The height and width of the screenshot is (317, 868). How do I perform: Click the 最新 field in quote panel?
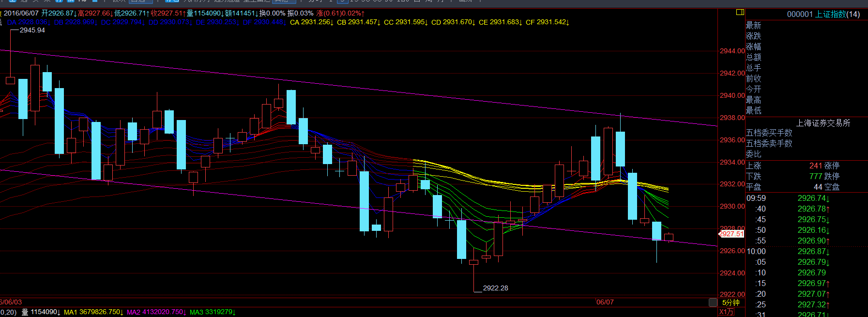pos(753,25)
